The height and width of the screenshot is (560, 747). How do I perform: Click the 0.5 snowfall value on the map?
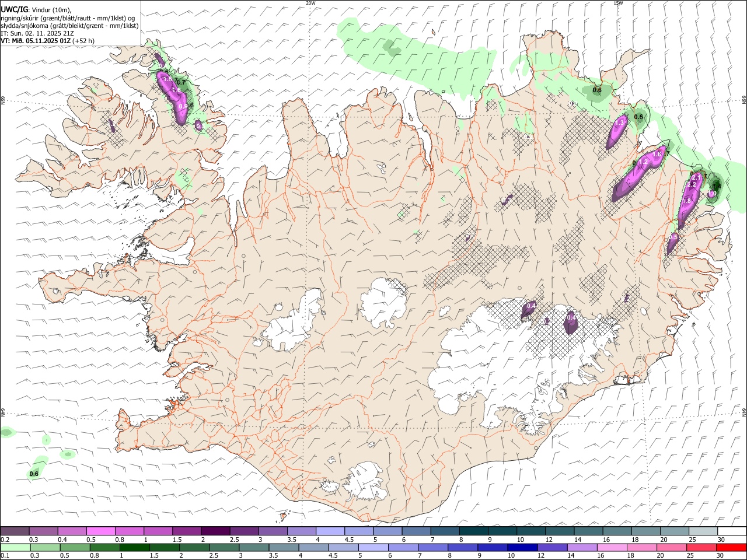pyautogui.click(x=674, y=237)
